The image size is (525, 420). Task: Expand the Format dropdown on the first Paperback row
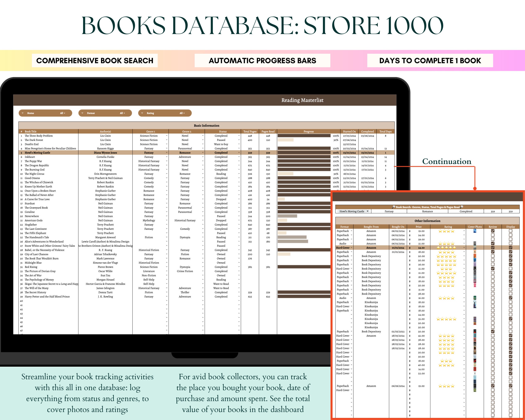(352, 231)
